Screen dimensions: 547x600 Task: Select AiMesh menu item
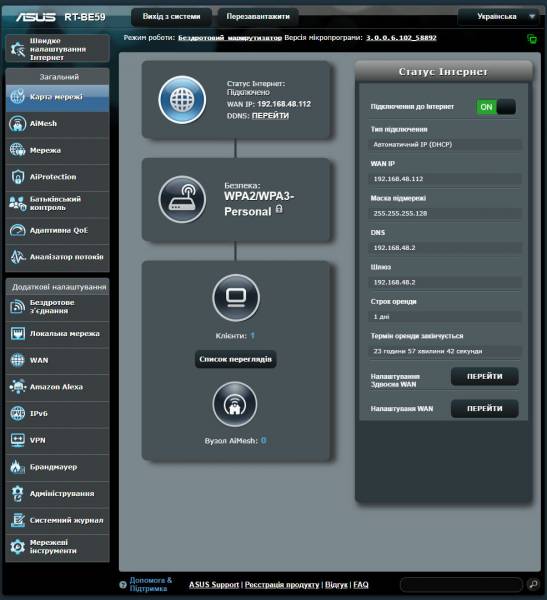[57, 124]
